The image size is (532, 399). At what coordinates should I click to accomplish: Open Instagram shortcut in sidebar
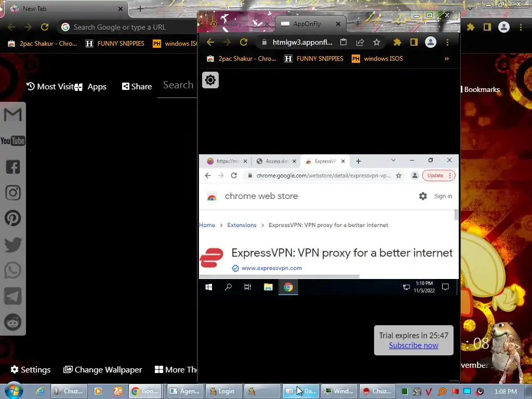click(13, 193)
